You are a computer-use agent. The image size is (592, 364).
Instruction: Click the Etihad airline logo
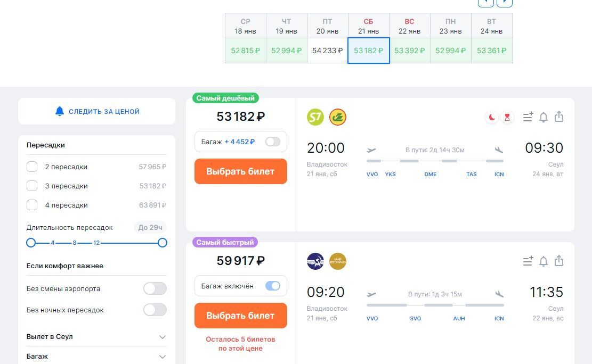click(338, 261)
